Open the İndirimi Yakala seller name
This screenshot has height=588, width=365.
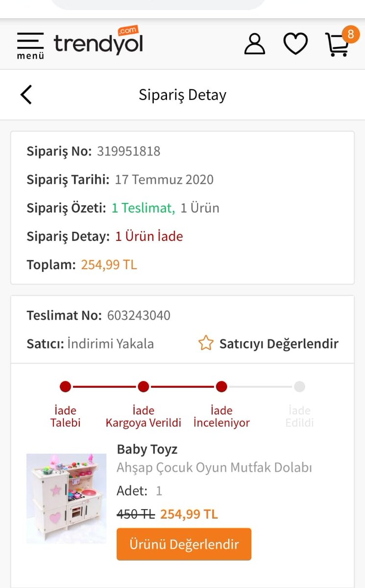(x=110, y=343)
